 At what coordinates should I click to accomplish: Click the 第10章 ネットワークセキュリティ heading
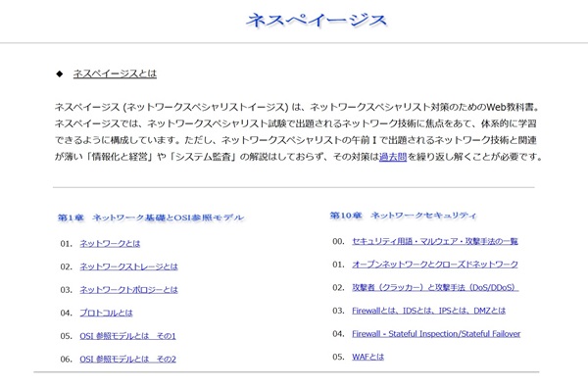tap(403, 216)
